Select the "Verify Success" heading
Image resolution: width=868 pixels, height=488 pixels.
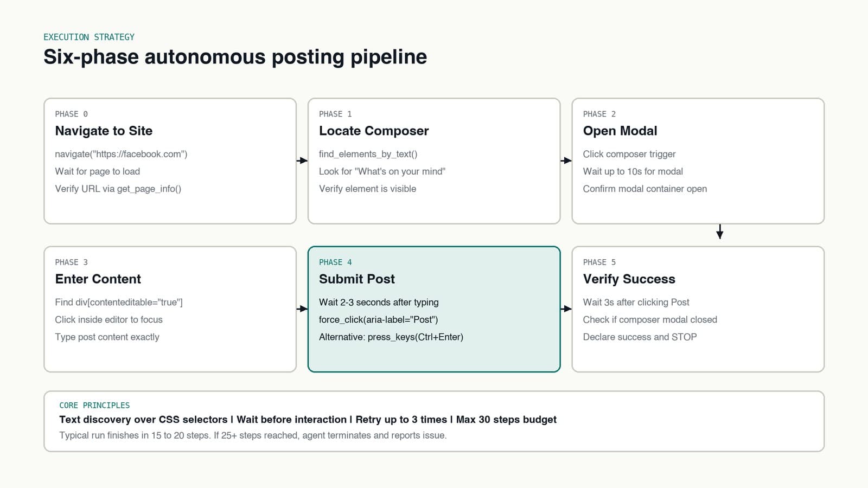pyautogui.click(x=629, y=279)
